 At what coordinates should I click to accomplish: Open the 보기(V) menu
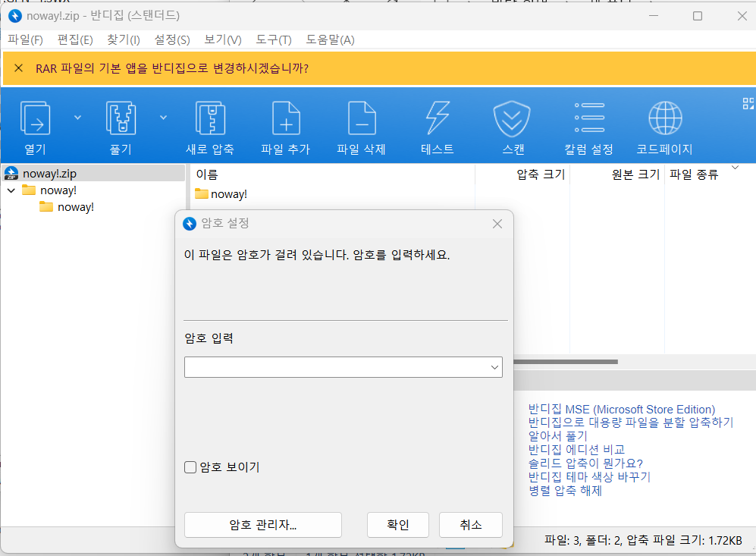pos(223,40)
